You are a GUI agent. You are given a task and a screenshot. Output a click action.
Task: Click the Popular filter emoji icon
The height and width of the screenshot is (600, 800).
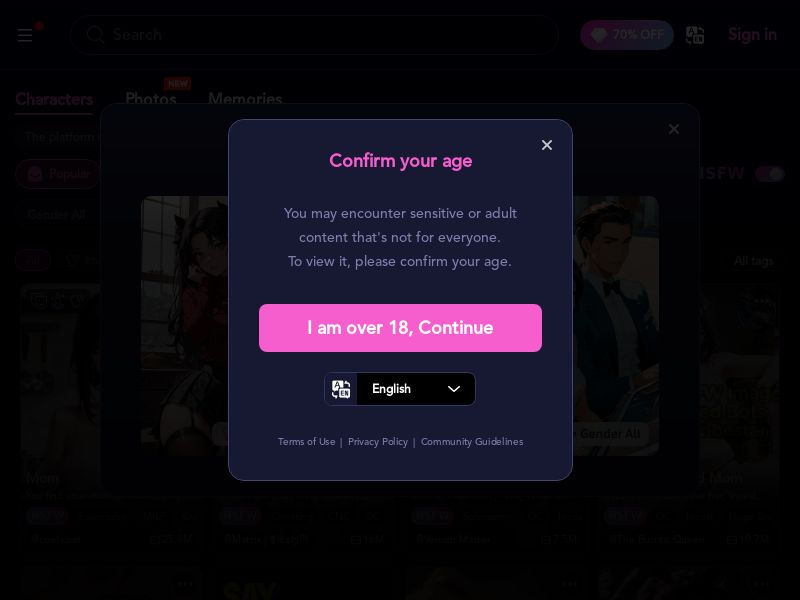(35, 174)
